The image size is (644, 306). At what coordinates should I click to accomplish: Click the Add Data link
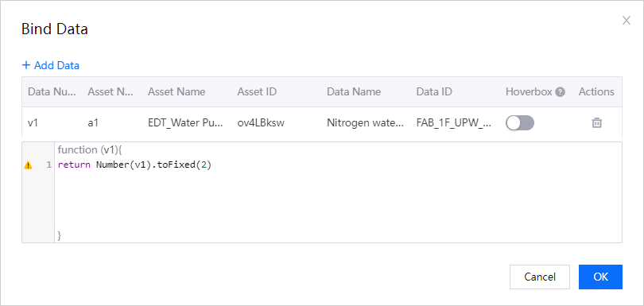tap(51, 65)
